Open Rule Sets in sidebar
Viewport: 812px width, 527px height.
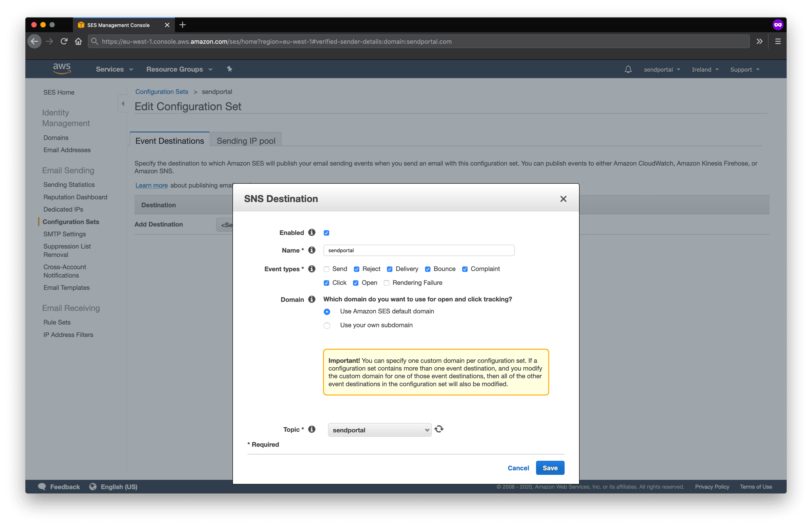coord(57,322)
